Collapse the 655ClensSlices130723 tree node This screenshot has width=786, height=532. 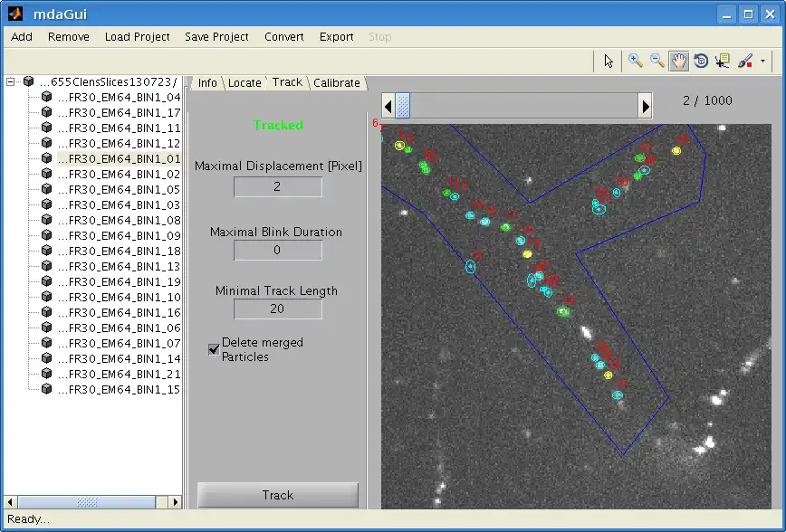[11, 82]
